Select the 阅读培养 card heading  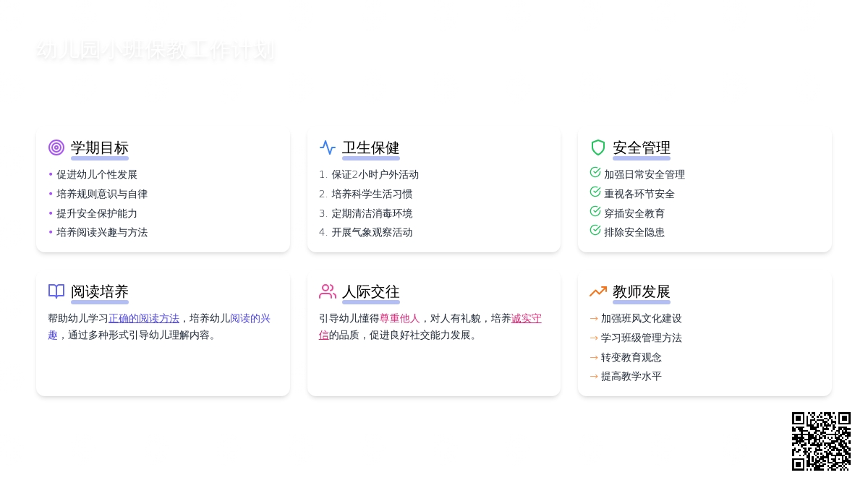click(100, 292)
